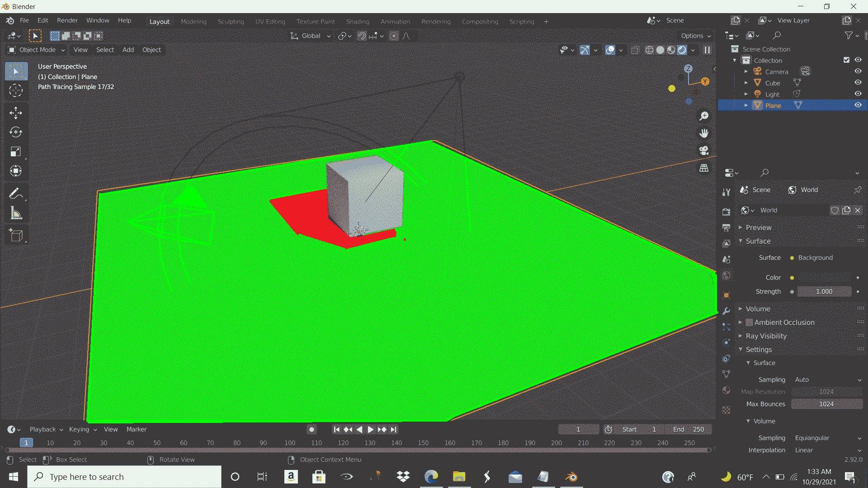Activate the Move tool
The height and width of the screenshot is (488, 868).
point(16,113)
